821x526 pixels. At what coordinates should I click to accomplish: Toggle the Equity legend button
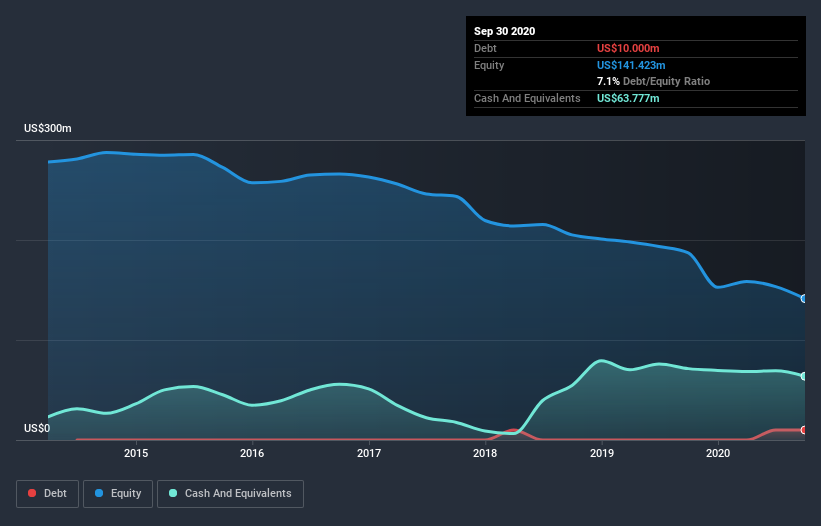(118, 494)
